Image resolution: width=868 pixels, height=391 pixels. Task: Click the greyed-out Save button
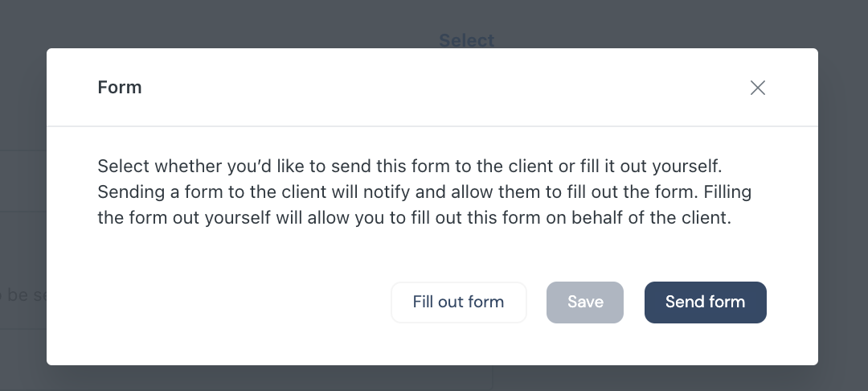(x=584, y=303)
